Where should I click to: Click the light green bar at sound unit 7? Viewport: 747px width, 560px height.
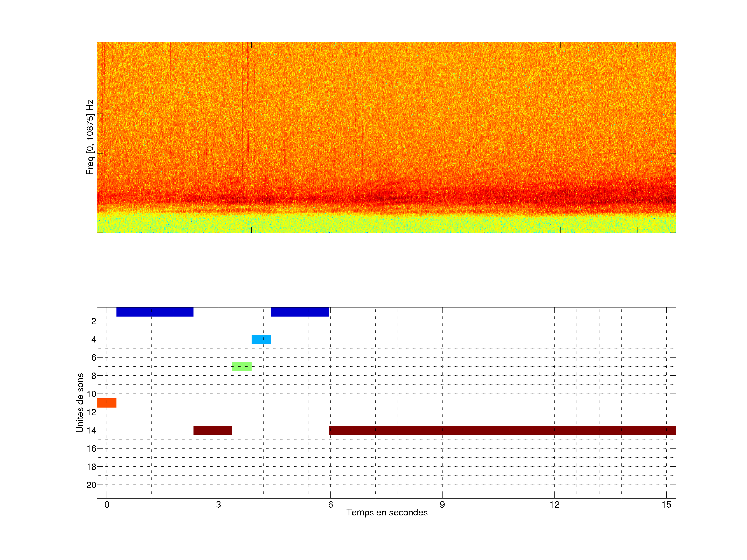[x=241, y=366]
